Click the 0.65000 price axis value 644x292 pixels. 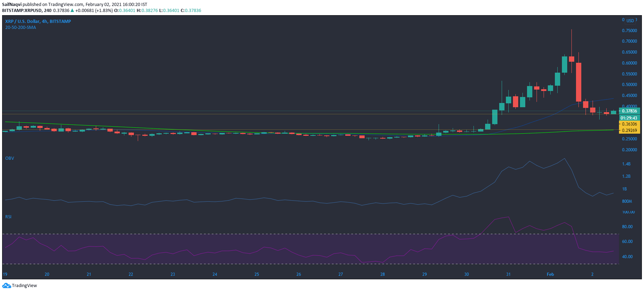point(630,52)
